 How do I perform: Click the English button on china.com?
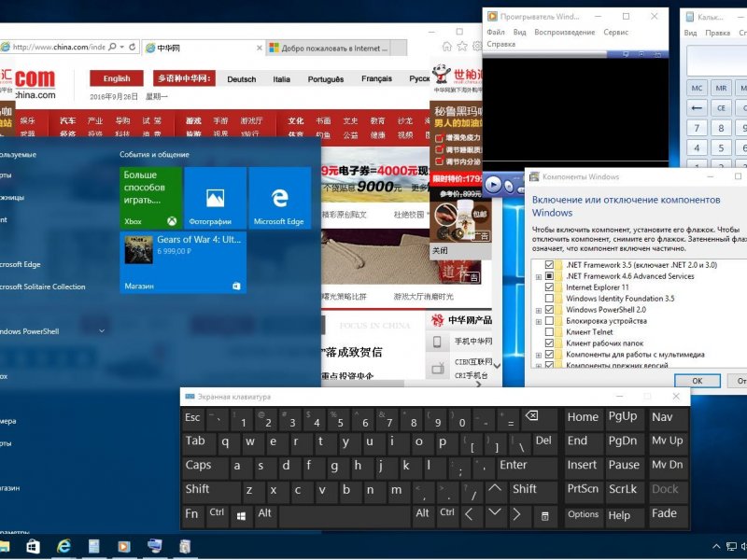(117, 78)
